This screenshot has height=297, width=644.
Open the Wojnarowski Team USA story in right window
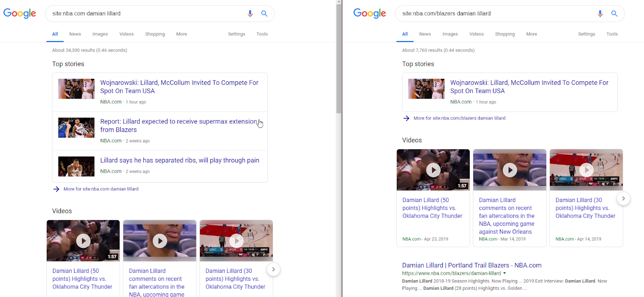pyautogui.click(x=530, y=87)
